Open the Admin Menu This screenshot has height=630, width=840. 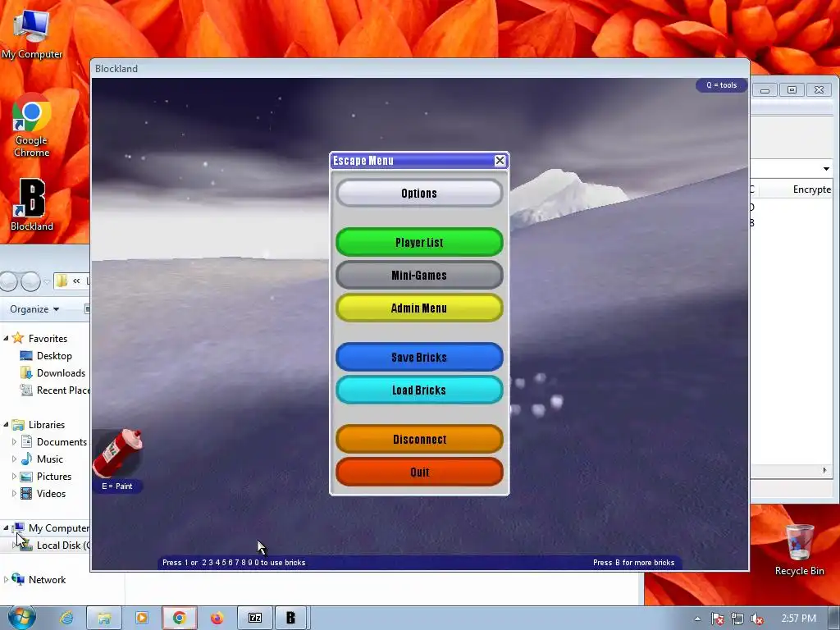[x=419, y=308]
